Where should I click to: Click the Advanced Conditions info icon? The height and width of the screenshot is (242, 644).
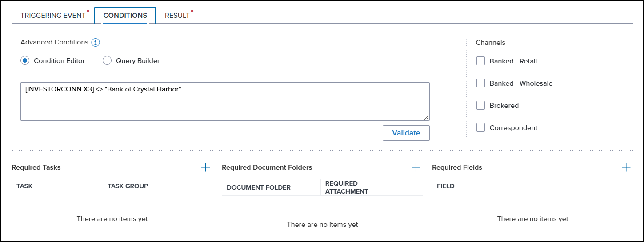click(96, 43)
